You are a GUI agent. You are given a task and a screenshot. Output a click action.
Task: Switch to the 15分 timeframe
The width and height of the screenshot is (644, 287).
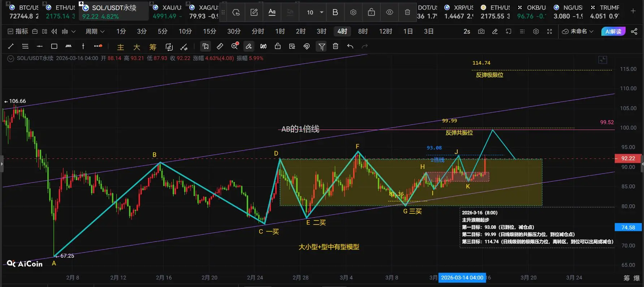209,31
